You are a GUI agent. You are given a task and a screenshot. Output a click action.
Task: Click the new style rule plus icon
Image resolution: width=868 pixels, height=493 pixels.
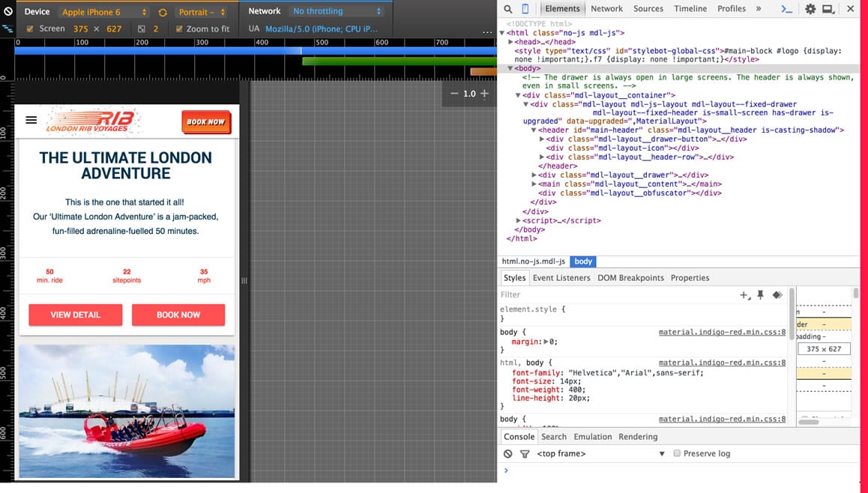pyautogui.click(x=744, y=295)
